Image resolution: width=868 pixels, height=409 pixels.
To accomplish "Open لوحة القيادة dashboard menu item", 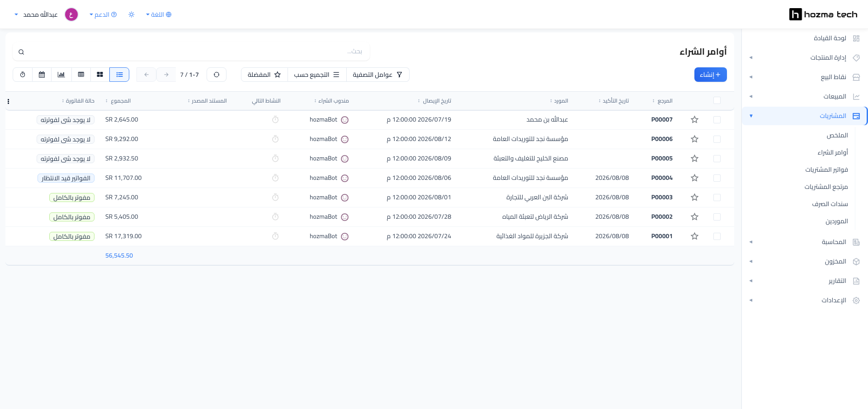I will click(805, 38).
